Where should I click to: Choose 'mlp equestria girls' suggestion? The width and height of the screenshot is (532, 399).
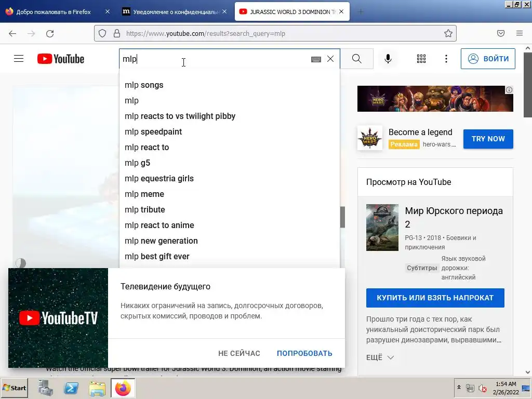point(229,179)
